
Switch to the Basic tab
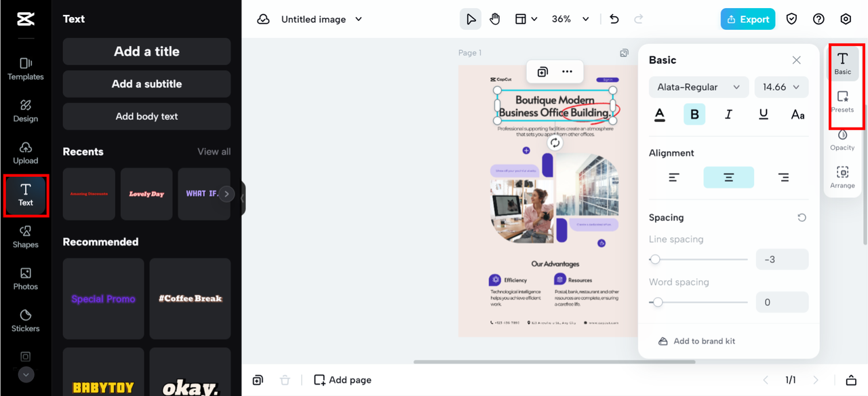[843, 64]
